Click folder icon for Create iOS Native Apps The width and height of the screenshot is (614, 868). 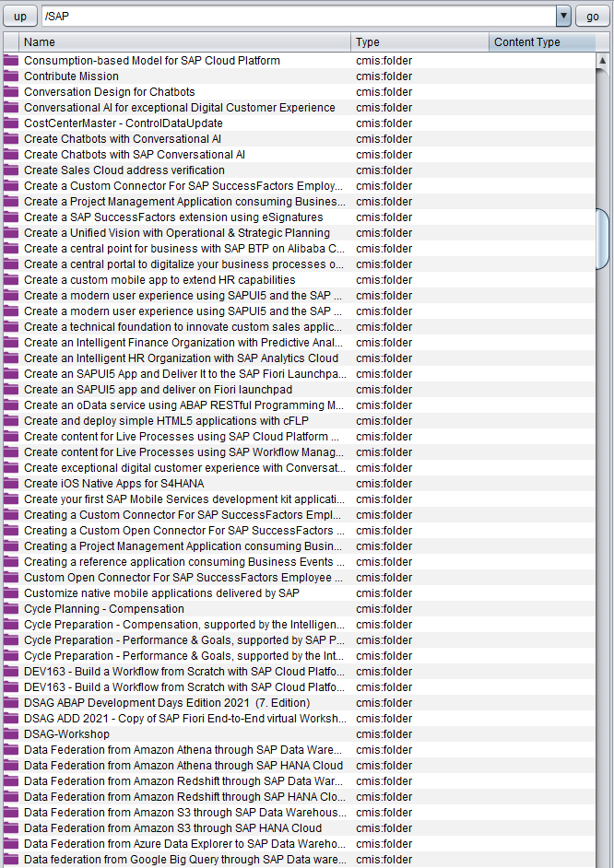11,484
